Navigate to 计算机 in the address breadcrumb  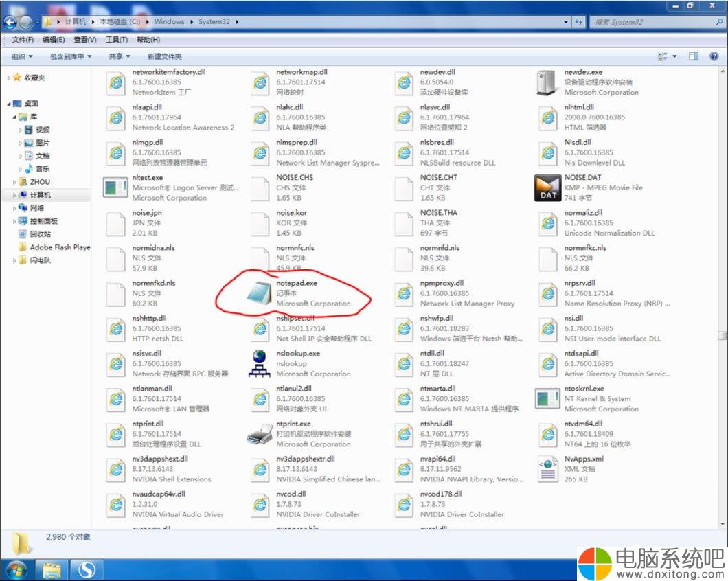point(76,21)
